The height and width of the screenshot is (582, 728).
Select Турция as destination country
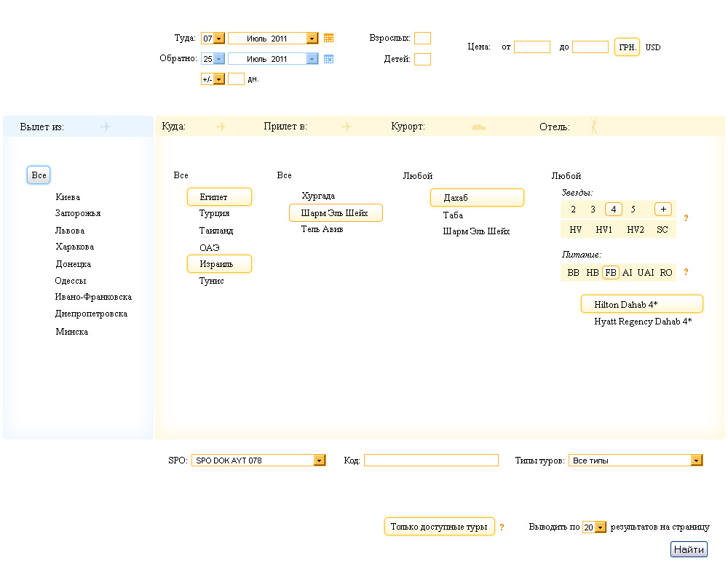coord(214,213)
